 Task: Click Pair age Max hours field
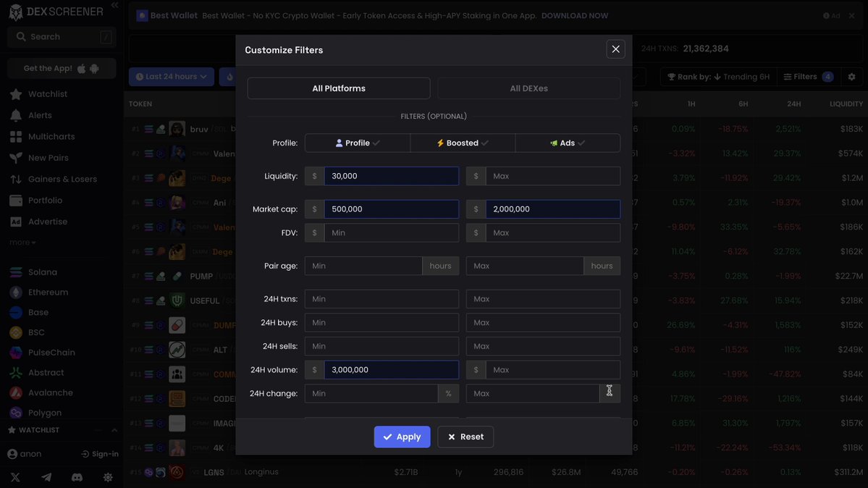(525, 266)
